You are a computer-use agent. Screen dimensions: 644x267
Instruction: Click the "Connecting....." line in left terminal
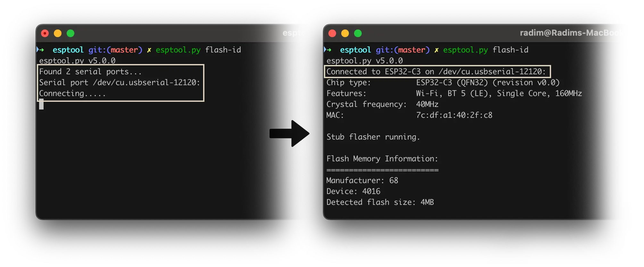click(x=72, y=93)
